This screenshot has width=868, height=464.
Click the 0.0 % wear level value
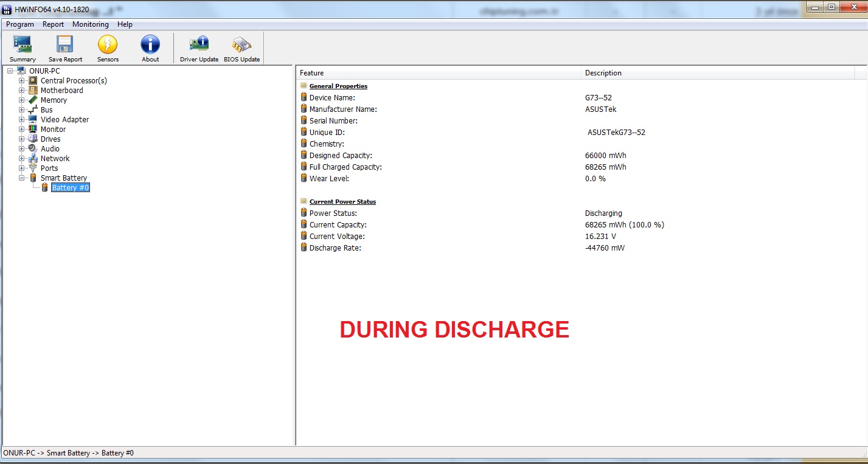point(595,179)
